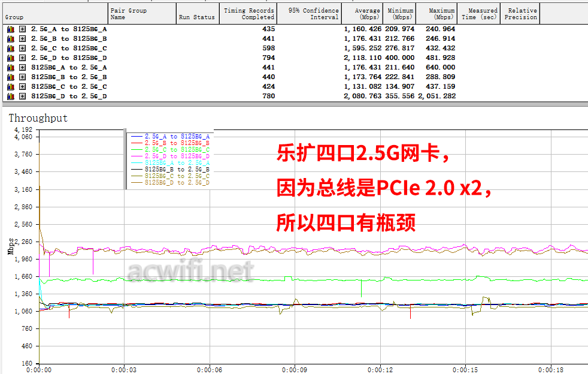Image resolution: width=588 pixels, height=374 pixels.
Task: Click the chart icon for 2.5G_D to 8125BG_D
Action: (x=11, y=58)
